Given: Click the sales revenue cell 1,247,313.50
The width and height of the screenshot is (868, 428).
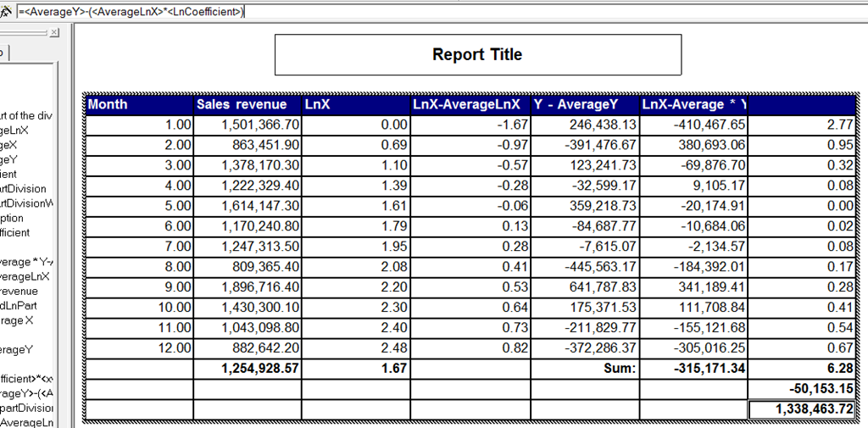Looking at the screenshot, I should coord(247,247).
